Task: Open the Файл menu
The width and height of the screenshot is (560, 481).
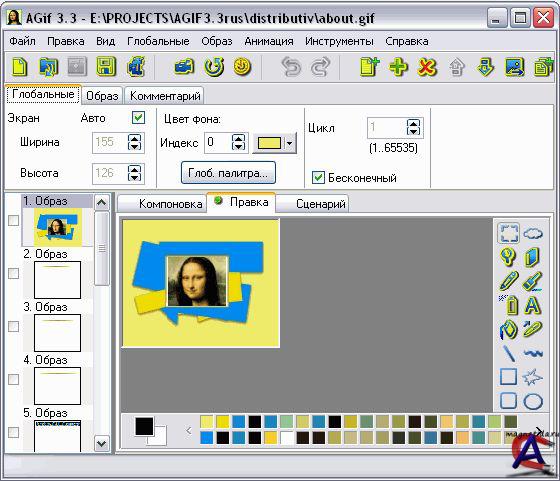Action: 22,41
